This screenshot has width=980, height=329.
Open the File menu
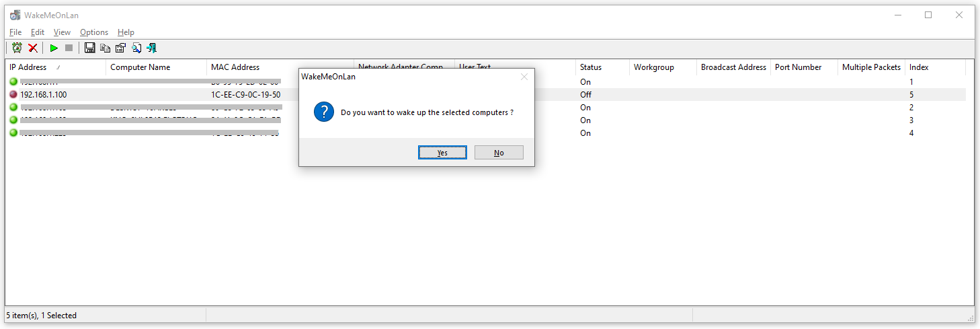pos(15,32)
